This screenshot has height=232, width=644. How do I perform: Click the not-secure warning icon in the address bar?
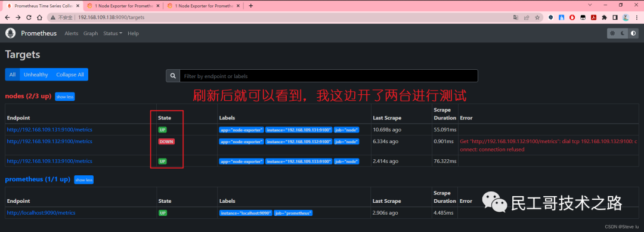click(x=54, y=18)
